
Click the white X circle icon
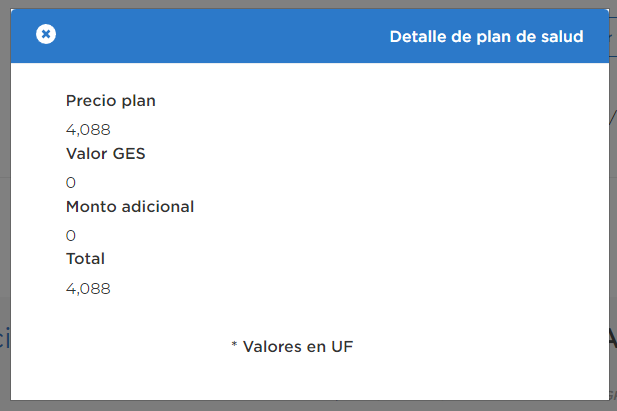tap(46, 34)
